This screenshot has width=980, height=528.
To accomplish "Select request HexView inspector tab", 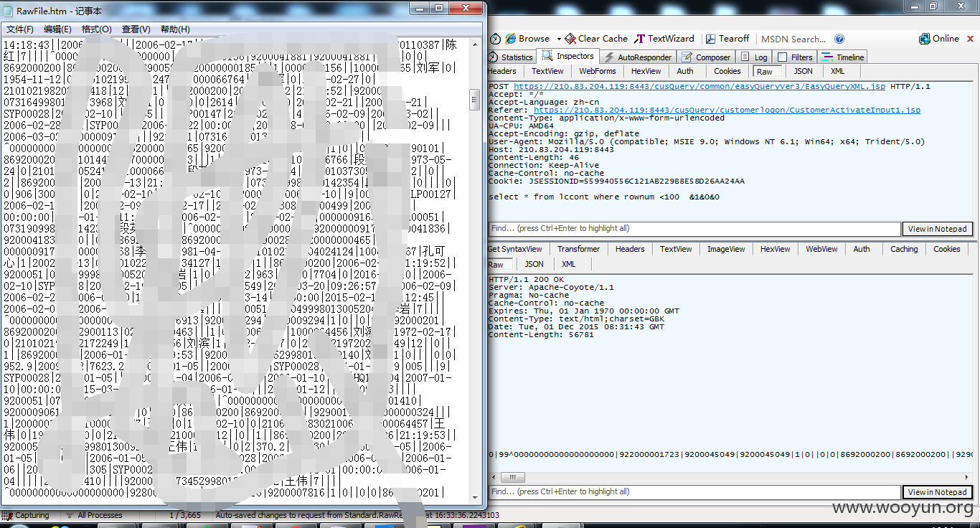I will point(646,71).
